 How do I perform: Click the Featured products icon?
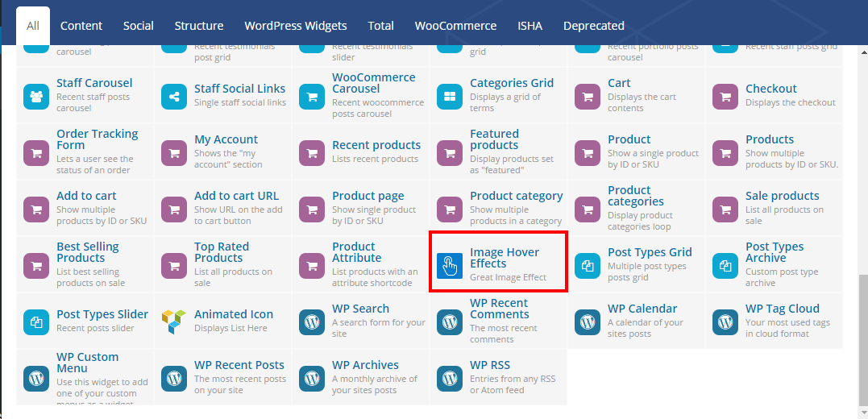click(450, 153)
